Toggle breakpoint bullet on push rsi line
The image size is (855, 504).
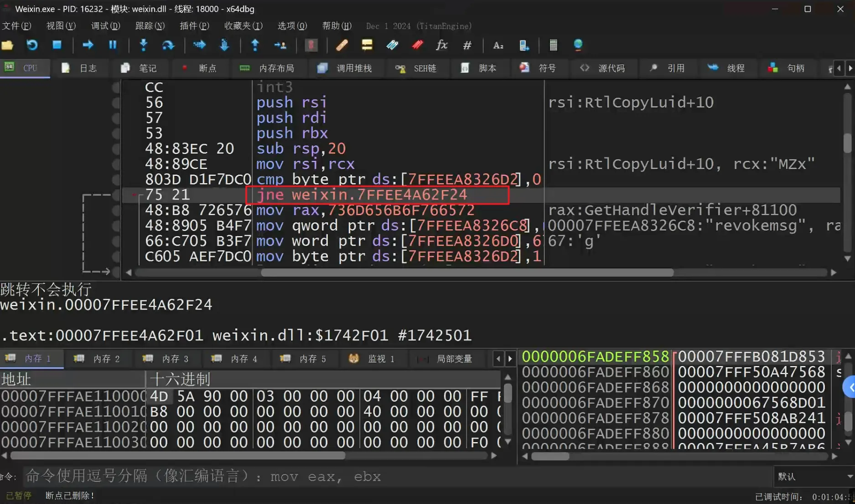[116, 103]
